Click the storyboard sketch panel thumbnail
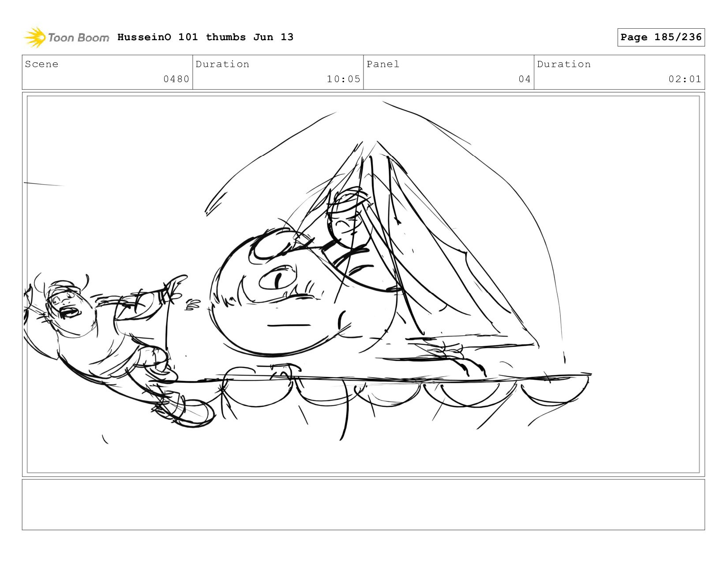Screen dimensions: 728x563 tap(363, 284)
